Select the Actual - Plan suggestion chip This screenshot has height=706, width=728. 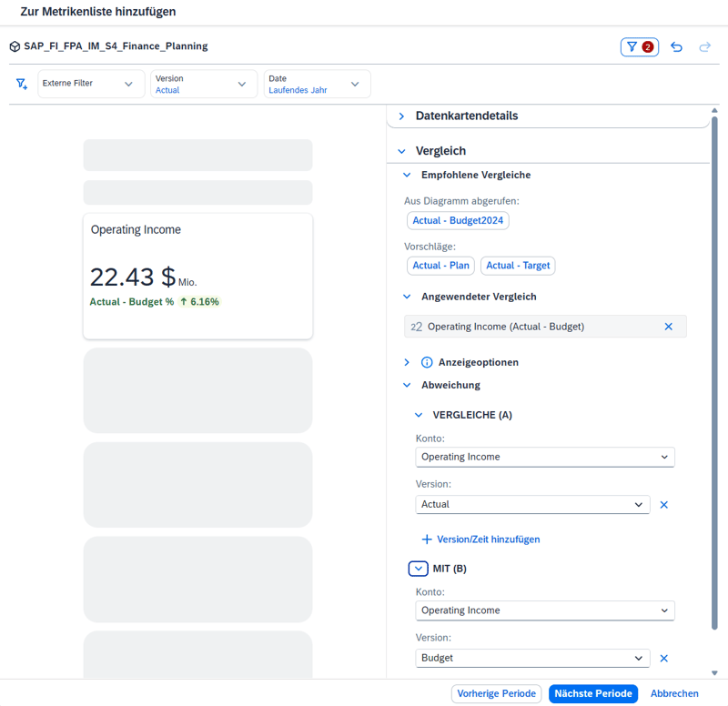(x=440, y=265)
